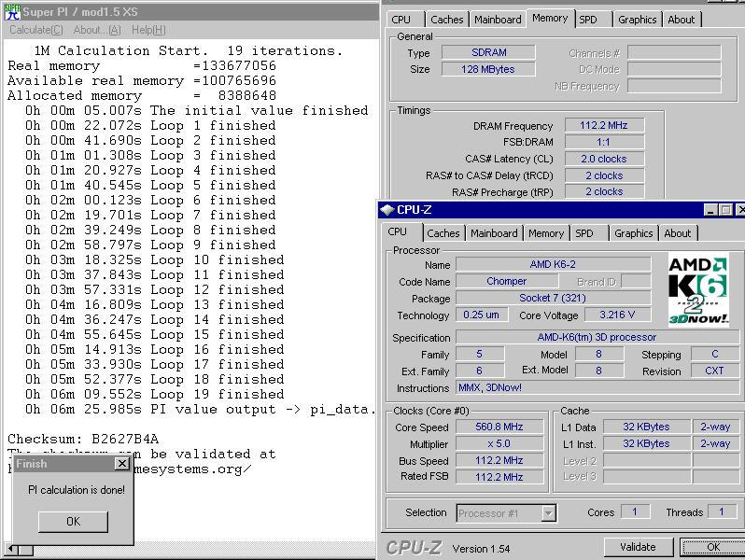Click the L1 Inst. 32 KBytes value
Image resolution: width=745 pixels, height=560 pixels.
(646, 443)
